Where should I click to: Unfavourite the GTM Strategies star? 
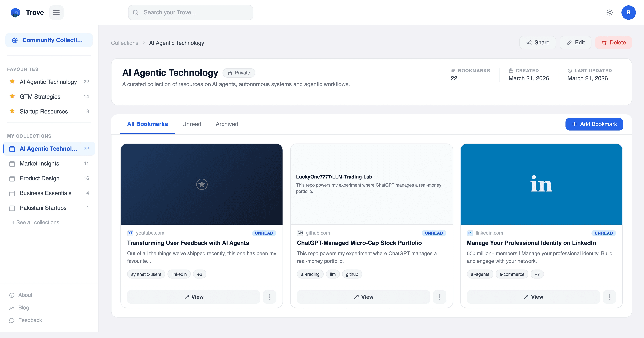12,96
